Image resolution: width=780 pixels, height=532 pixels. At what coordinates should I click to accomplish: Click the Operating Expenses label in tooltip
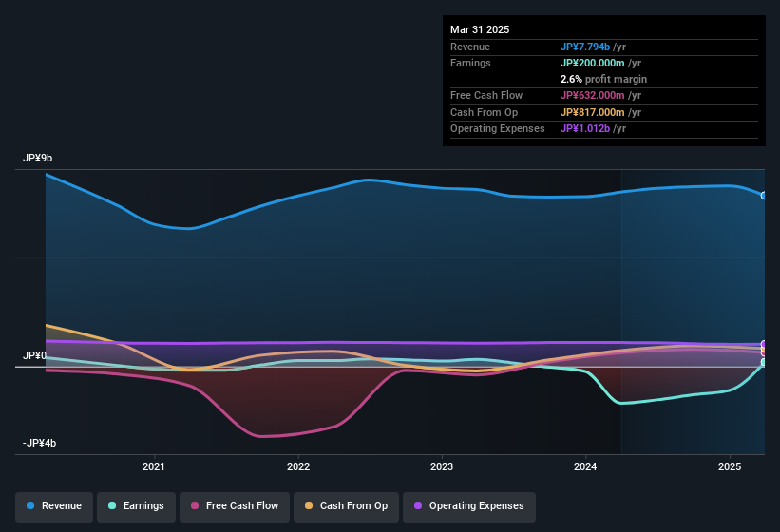498,129
